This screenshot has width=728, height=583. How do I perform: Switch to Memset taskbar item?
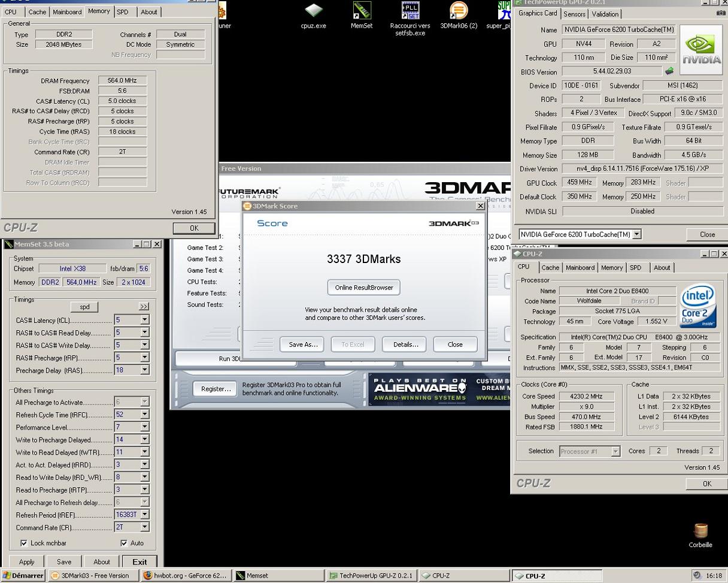coord(279,576)
